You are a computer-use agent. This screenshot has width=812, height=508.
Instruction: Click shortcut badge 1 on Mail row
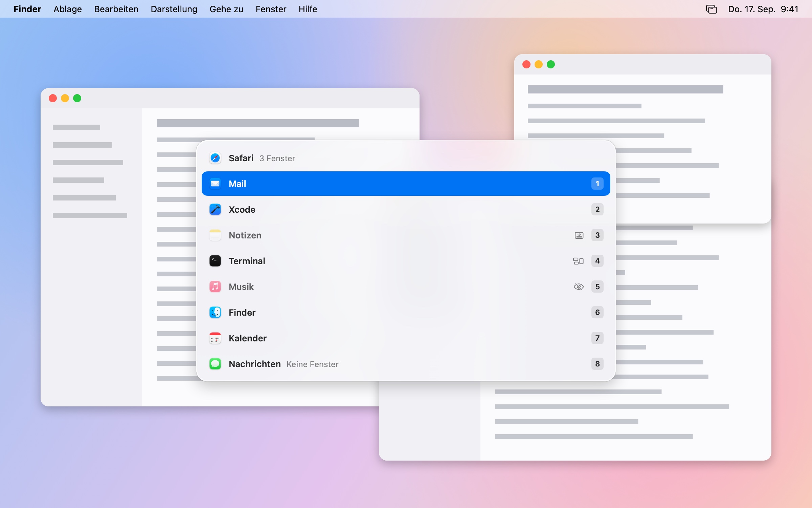[597, 184]
